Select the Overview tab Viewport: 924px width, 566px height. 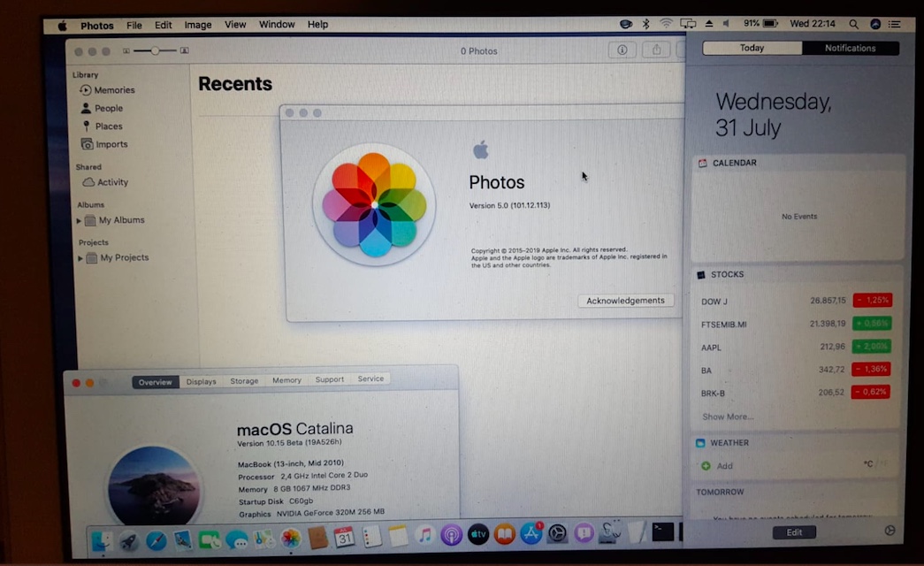(x=156, y=382)
